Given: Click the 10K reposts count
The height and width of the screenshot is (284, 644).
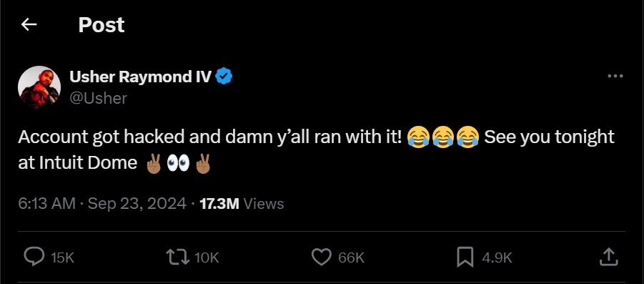Looking at the screenshot, I should pyautogui.click(x=207, y=258).
